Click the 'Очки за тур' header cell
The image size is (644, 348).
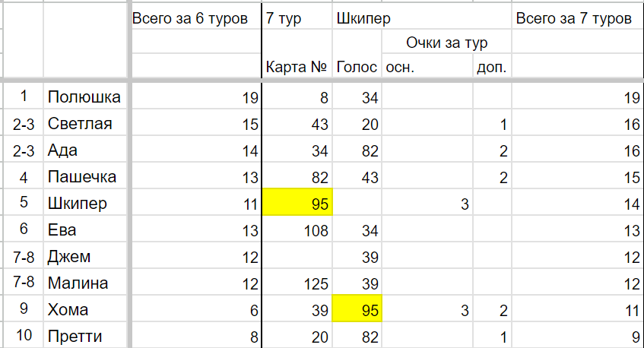[447, 42]
